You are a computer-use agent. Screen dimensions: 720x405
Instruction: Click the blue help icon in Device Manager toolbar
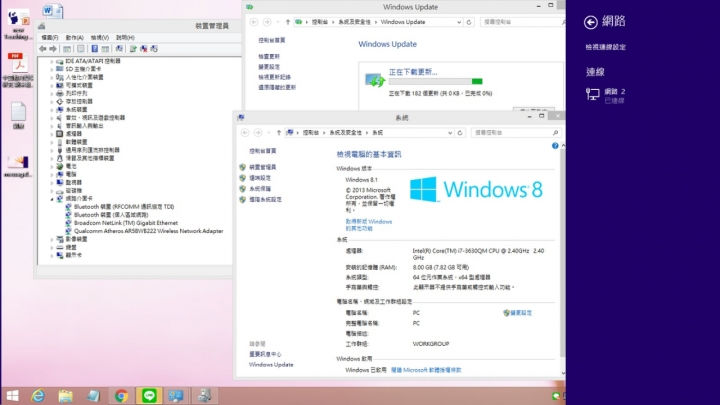(x=94, y=49)
